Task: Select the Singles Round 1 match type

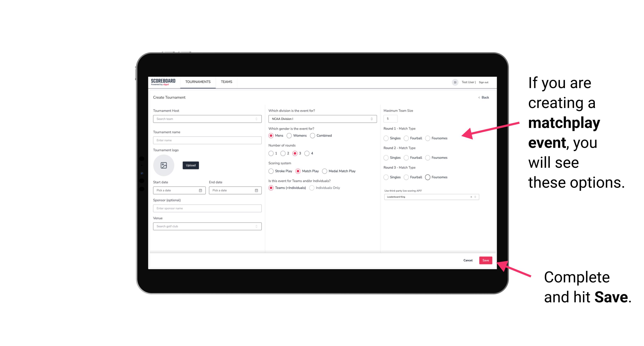Action: coord(386,138)
